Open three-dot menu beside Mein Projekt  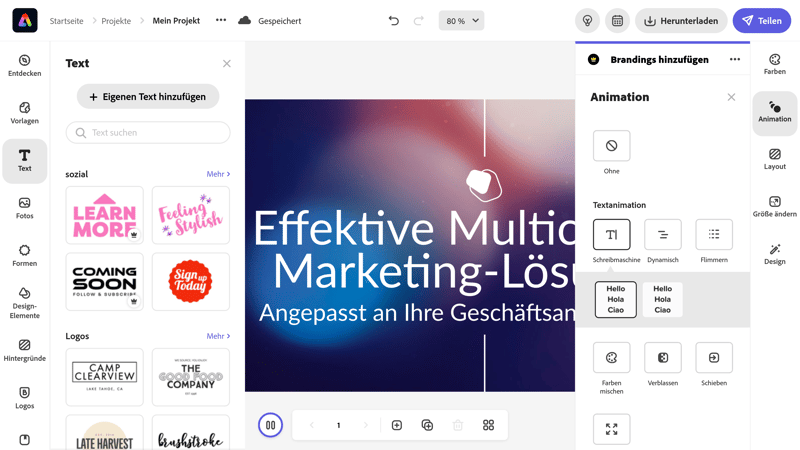[x=221, y=21]
